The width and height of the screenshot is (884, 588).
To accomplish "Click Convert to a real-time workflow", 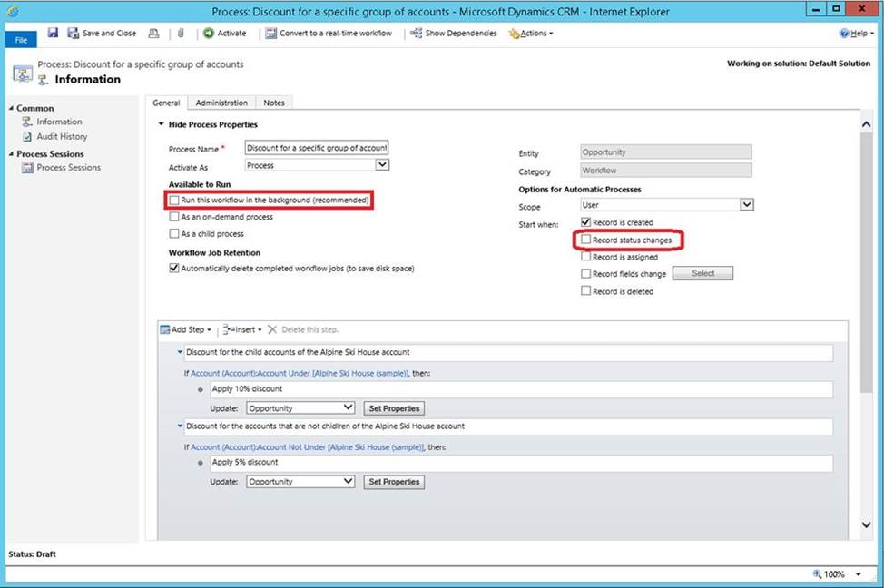I will pos(329,34).
